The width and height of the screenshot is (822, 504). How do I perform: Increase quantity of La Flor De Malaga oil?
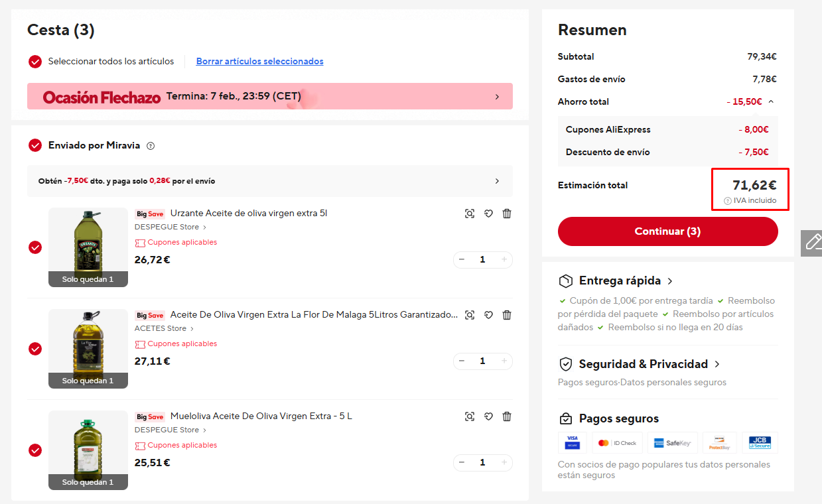pyautogui.click(x=504, y=361)
